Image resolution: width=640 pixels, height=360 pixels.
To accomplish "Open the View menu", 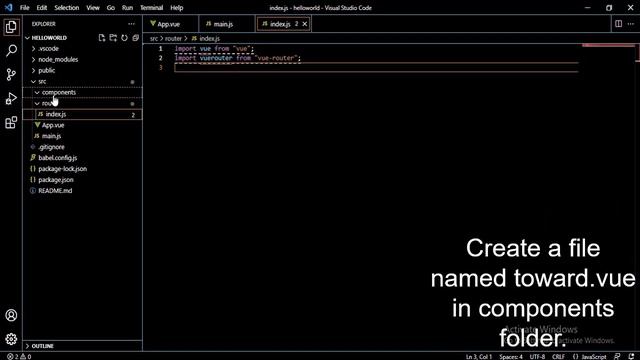I will coord(93,7).
